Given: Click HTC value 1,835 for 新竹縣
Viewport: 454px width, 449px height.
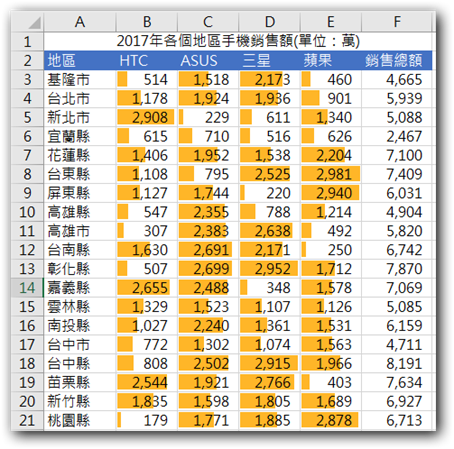Looking at the screenshot, I should 147,401.
